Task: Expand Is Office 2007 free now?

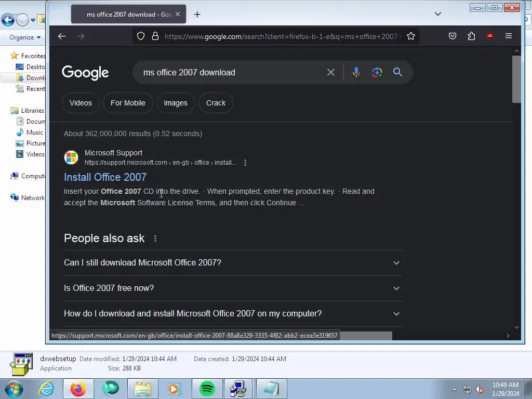Action: coord(233,288)
